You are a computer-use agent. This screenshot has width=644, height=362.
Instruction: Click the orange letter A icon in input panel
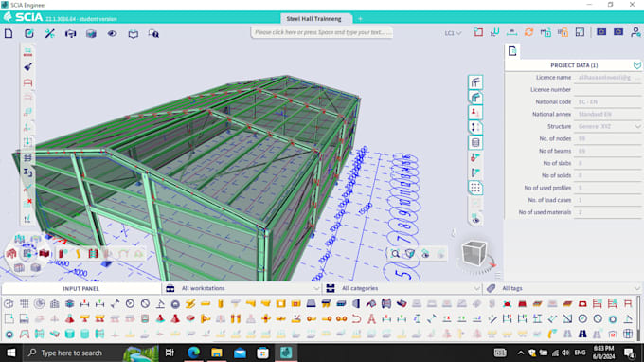(371, 318)
